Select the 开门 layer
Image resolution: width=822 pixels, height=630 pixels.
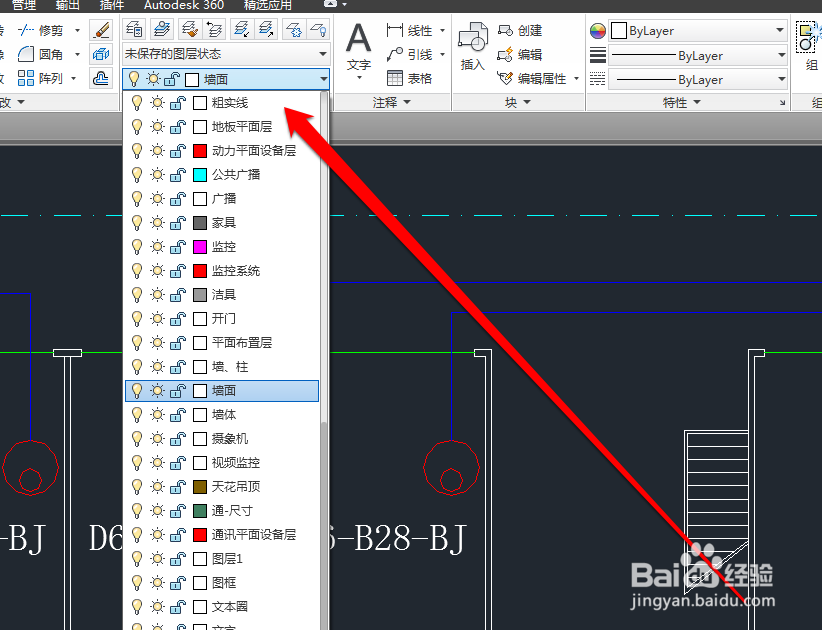pos(222,319)
